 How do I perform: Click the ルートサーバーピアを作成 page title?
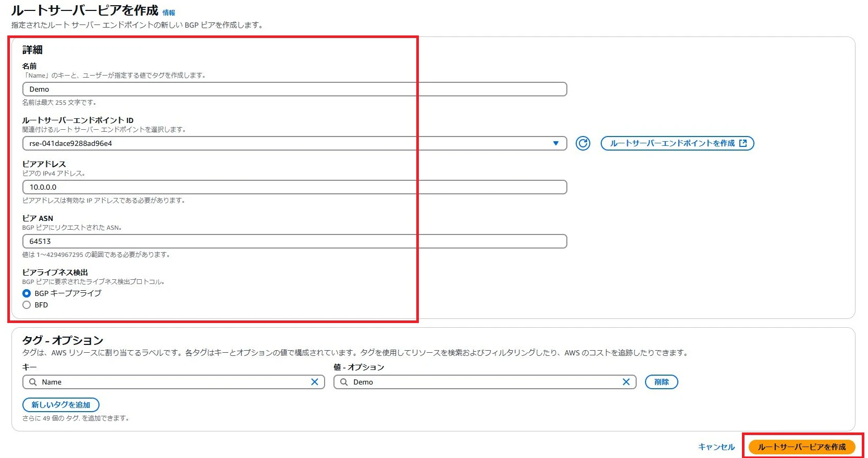point(85,10)
